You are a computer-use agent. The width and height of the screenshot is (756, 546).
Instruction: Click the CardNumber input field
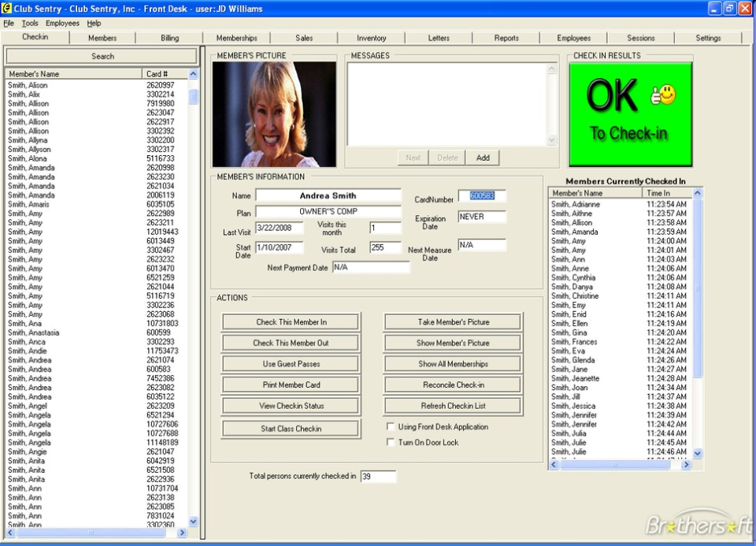[x=482, y=196]
